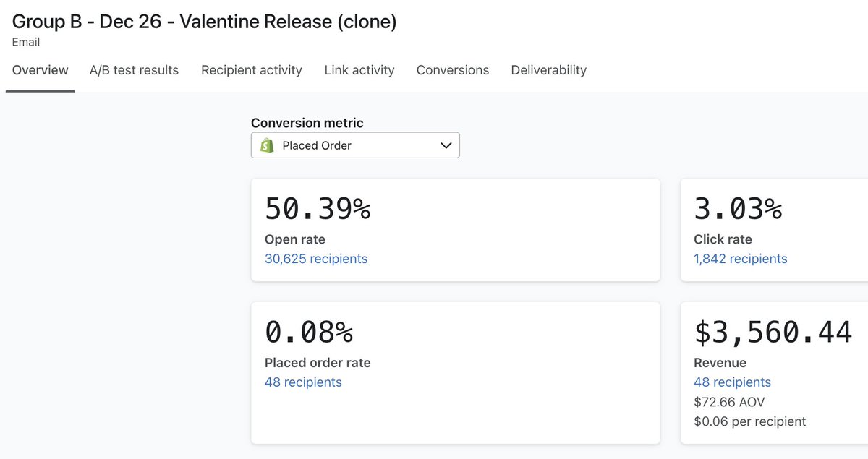Click the Revenue label
The width and height of the screenshot is (868, 459).
coord(720,363)
